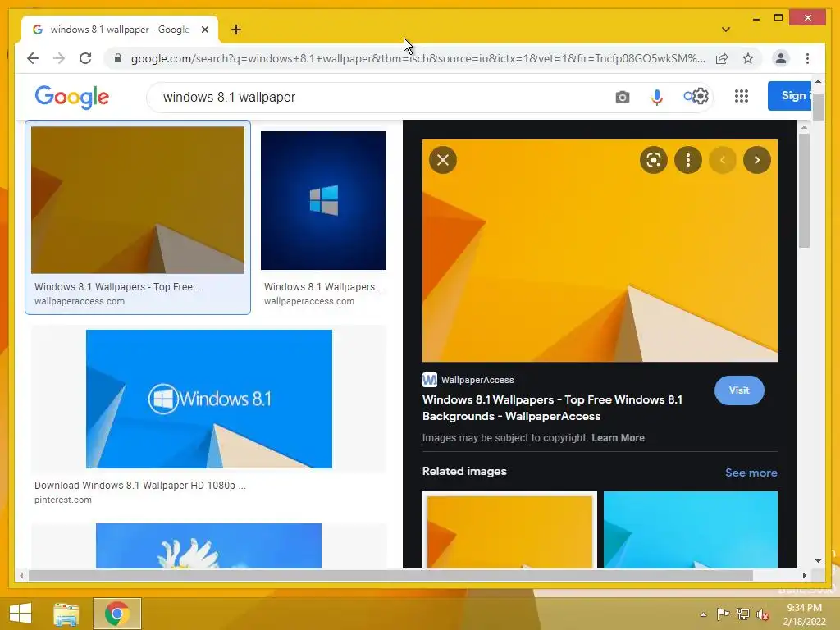Click the Visit button
The width and height of the screenshot is (840, 630).
tap(739, 390)
